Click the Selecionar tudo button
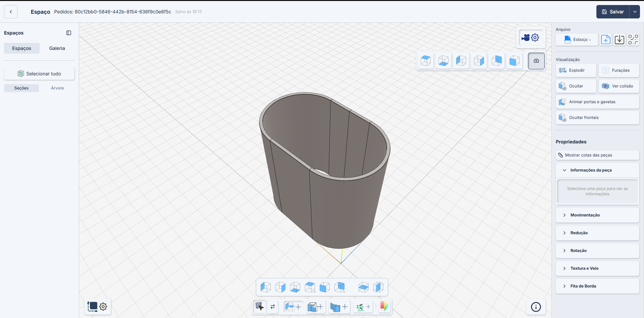The width and height of the screenshot is (644, 318). pyautogui.click(x=39, y=74)
